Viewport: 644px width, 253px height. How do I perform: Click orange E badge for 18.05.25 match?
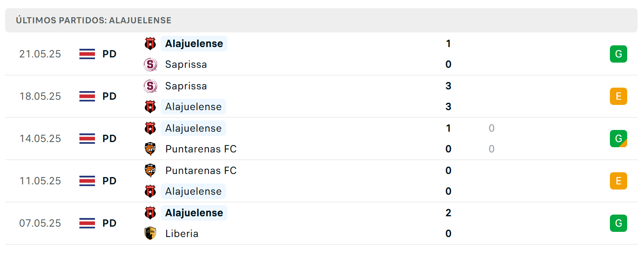618,96
